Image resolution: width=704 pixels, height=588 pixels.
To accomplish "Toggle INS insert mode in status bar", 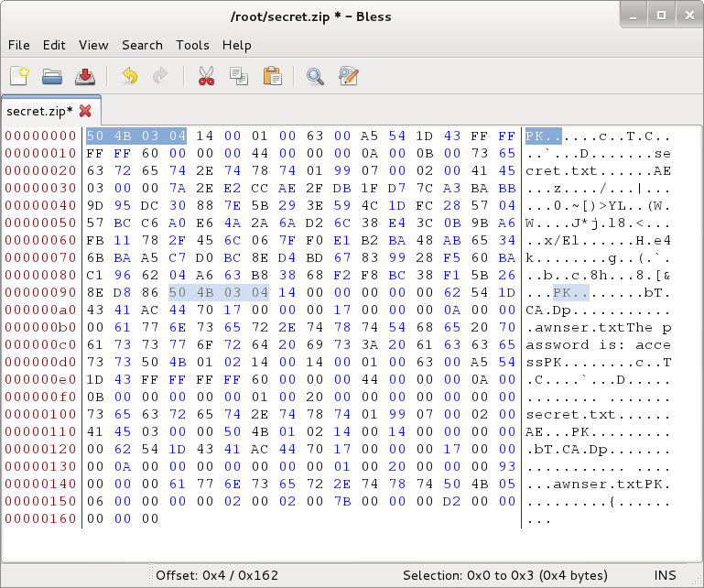I will (x=665, y=575).
